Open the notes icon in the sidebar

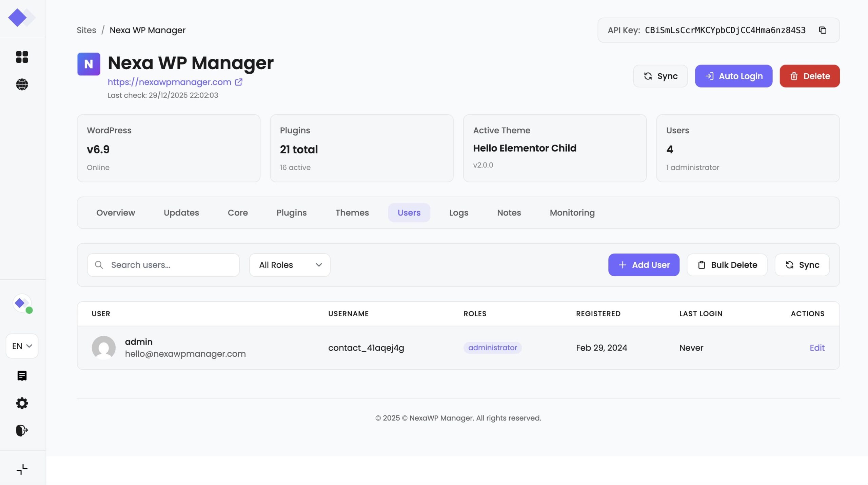pos(22,376)
